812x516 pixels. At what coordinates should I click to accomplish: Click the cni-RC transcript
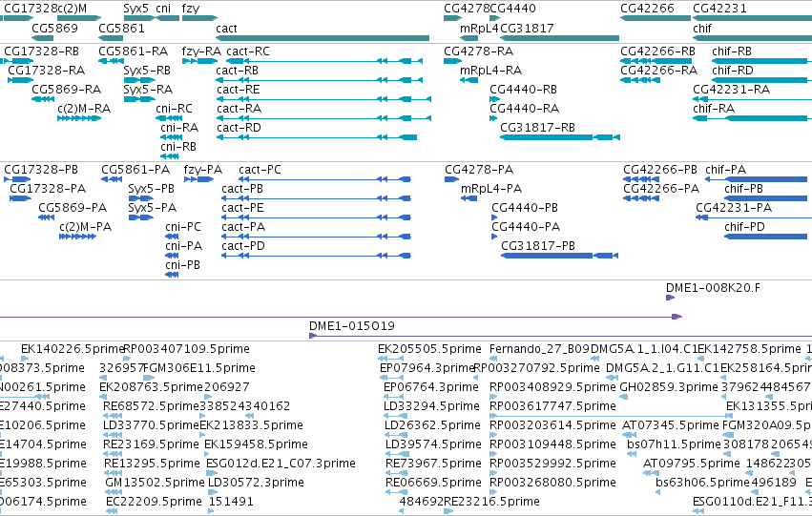point(169,118)
